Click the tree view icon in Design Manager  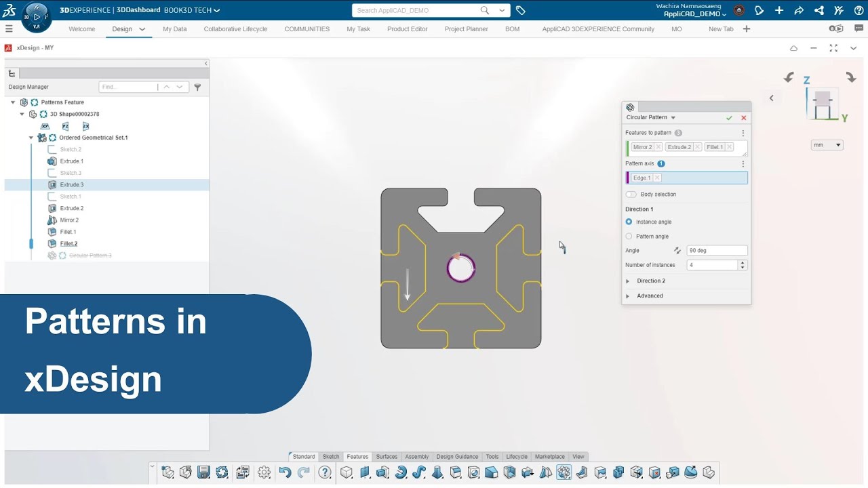coord(12,74)
